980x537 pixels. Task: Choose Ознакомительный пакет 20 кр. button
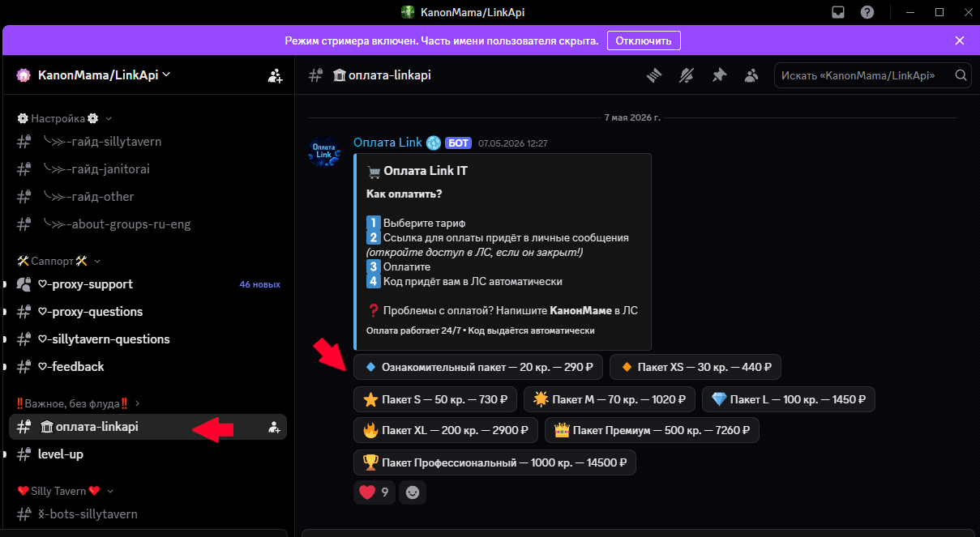[478, 367]
